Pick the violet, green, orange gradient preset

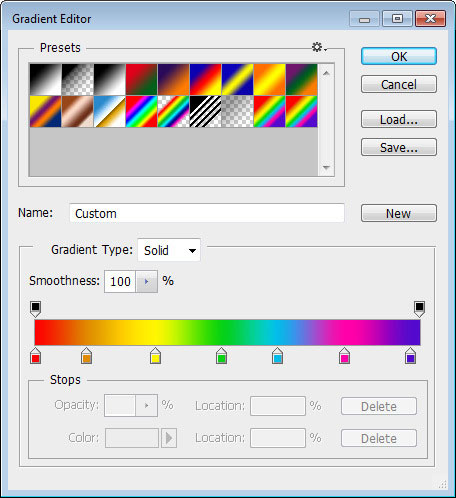point(302,80)
